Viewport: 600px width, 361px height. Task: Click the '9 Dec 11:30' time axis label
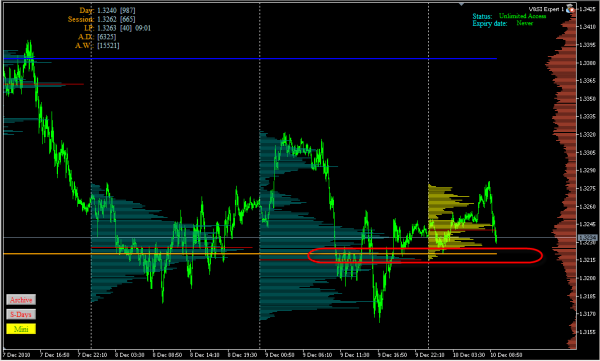pos(355,355)
